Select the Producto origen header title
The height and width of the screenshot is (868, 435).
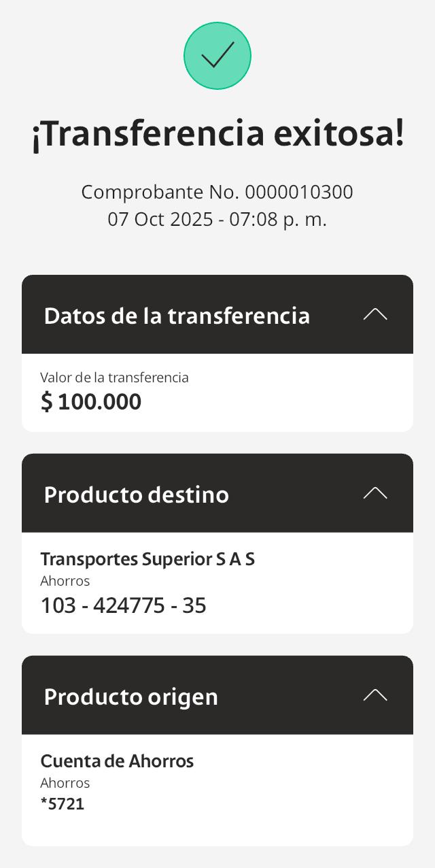point(130,697)
